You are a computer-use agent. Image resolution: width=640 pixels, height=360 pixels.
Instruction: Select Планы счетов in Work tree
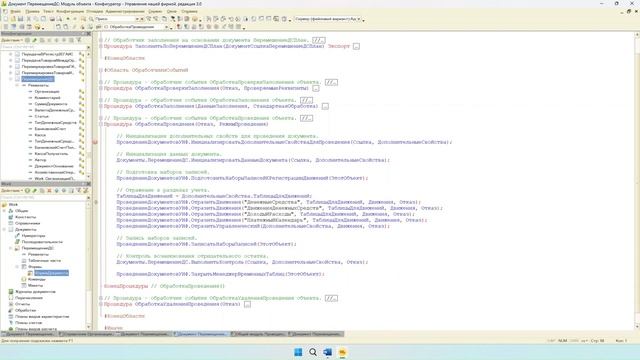pos(28,322)
